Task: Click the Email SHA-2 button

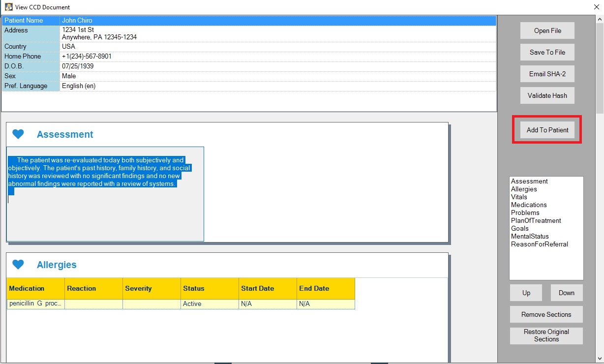Action: point(547,74)
